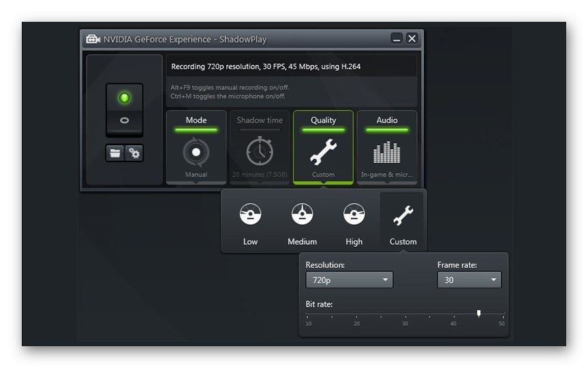Click the ShadowPlay camera icon in title bar
Screen dimensions: 588x368
(93, 39)
